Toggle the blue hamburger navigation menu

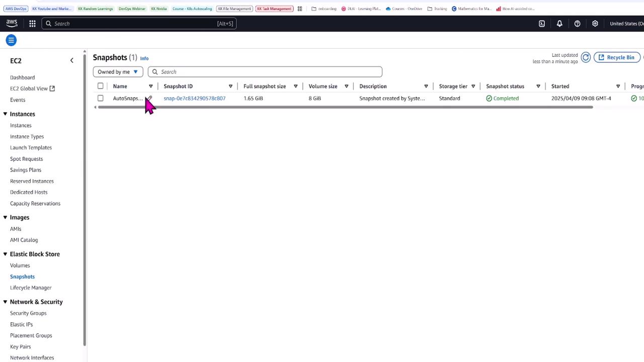click(11, 40)
